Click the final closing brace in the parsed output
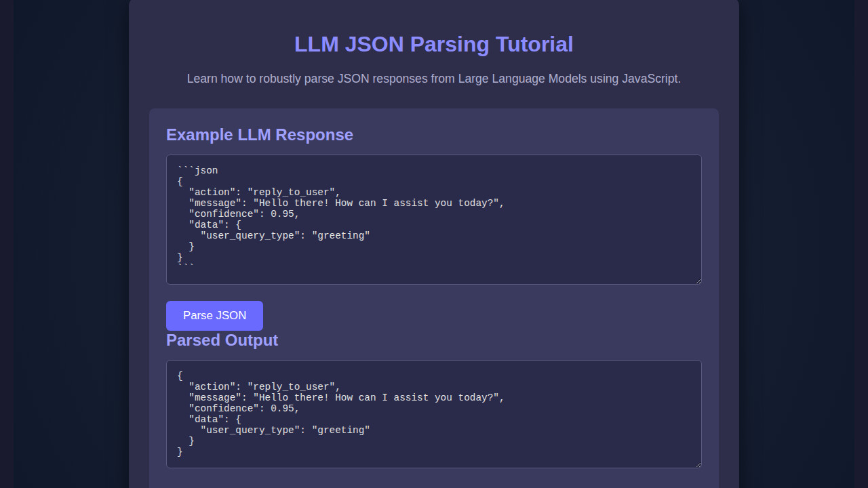This screenshot has height=488, width=868. pyautogui.click(x=180, y=451)
